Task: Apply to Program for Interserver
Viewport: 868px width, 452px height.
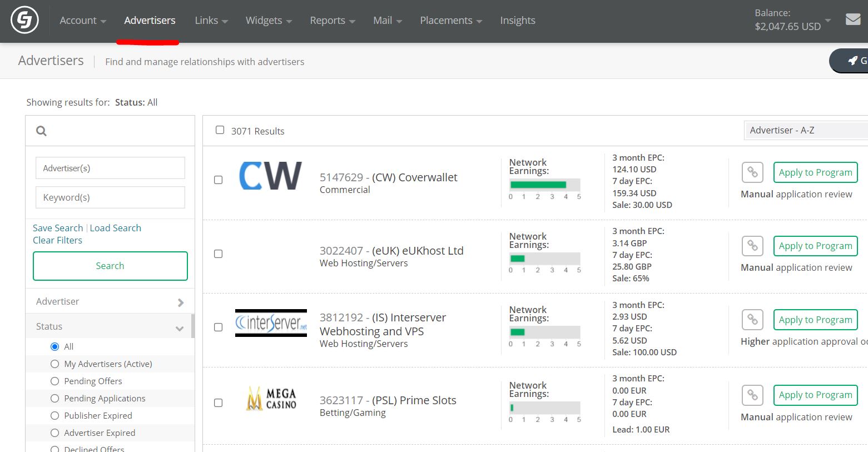Action: tap(815, 320)
